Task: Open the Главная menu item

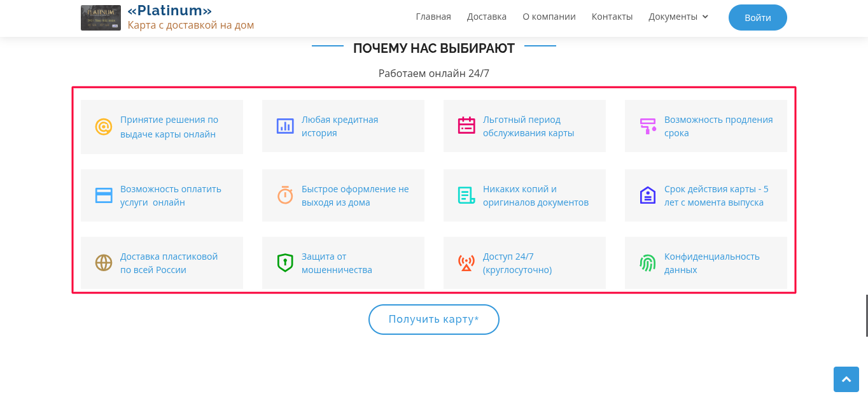Action: pyautogui.click(x=433, y=17)
